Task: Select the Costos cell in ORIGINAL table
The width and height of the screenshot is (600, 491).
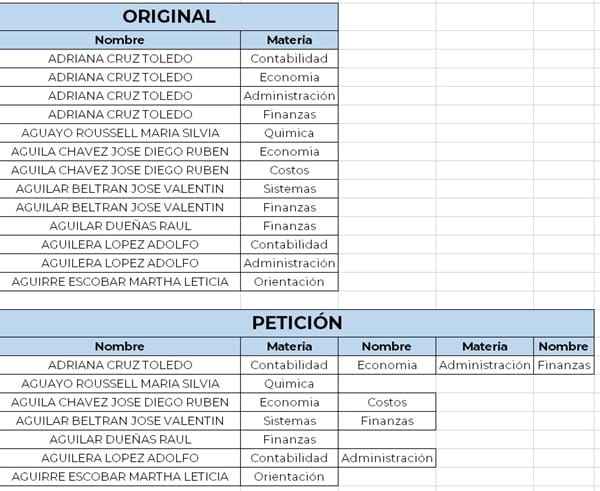Action: point(289,170)
